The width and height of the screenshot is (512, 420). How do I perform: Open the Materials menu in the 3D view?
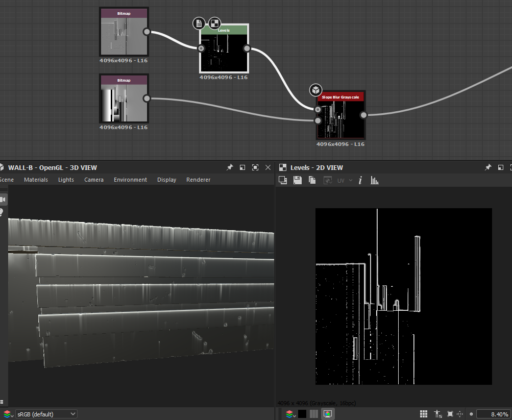(36, 179)
